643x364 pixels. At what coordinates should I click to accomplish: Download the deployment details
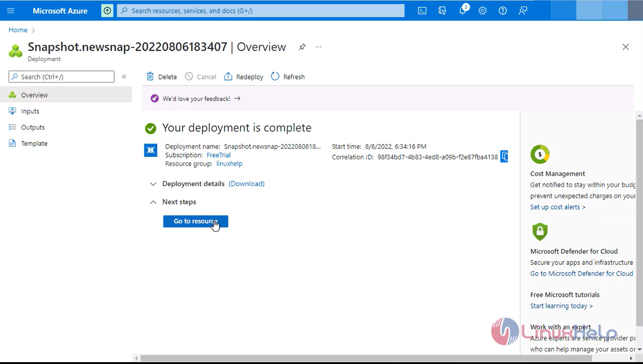(x=246, y=184)
